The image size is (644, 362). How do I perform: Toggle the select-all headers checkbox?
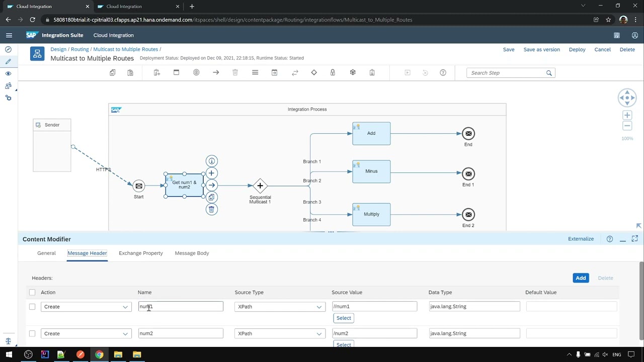click(x=32, y=292)
